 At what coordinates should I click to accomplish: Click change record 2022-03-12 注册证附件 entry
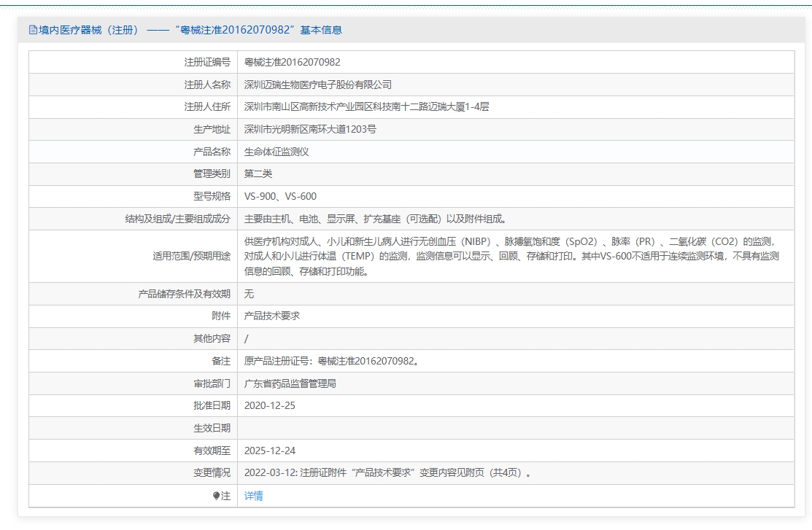387,472
